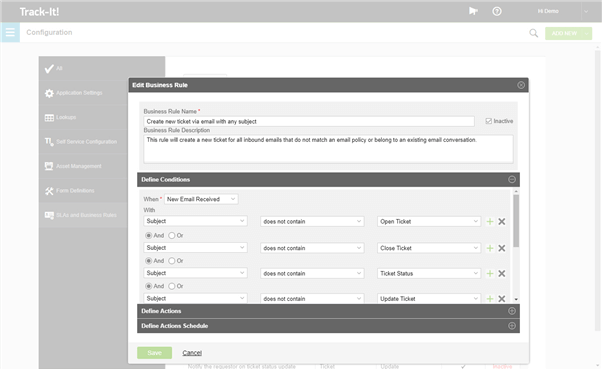Screen dimensions: 602x369
Task: Collapse the Define Conditions section
Action: click(x=512, y=179)
